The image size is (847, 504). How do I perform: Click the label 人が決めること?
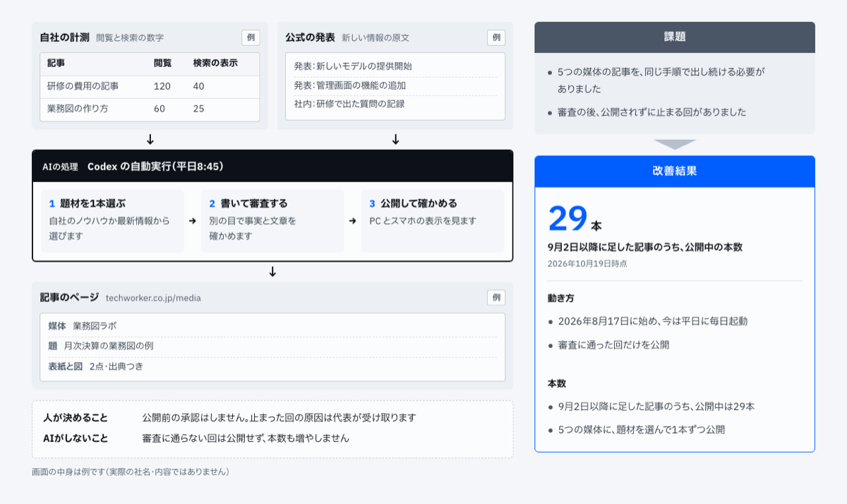(x=76, y=417)
